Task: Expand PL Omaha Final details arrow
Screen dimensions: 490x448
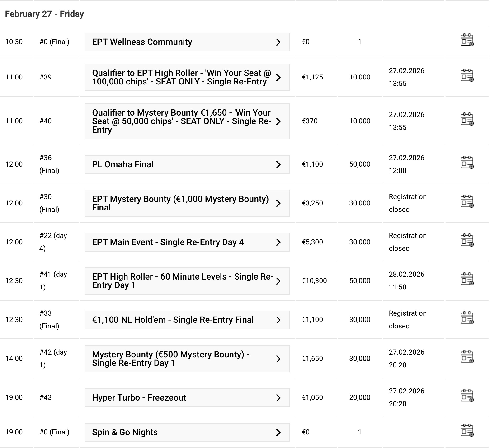Action: [x=278, y=165]
